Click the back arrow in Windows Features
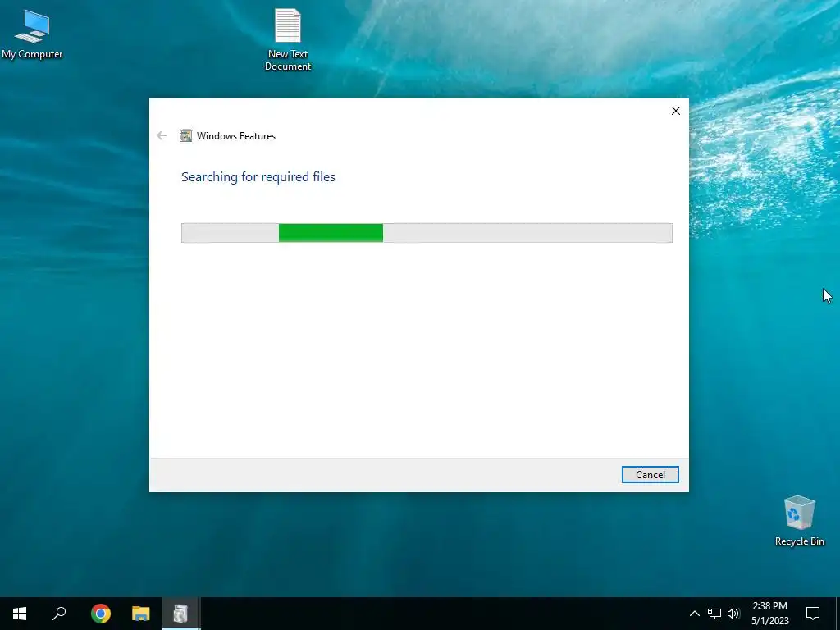Screen dimensions: 840x630 (x=162, y=135)
